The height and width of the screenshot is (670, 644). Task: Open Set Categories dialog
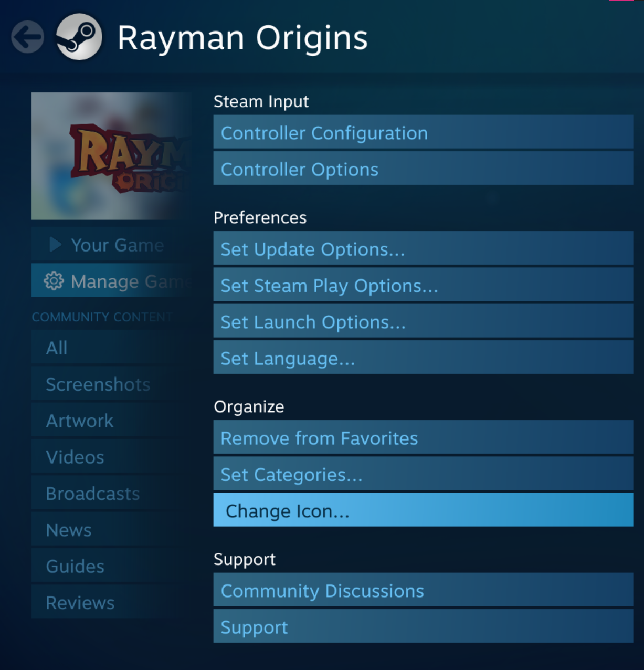pyautogui.click(x=423, y=475)
